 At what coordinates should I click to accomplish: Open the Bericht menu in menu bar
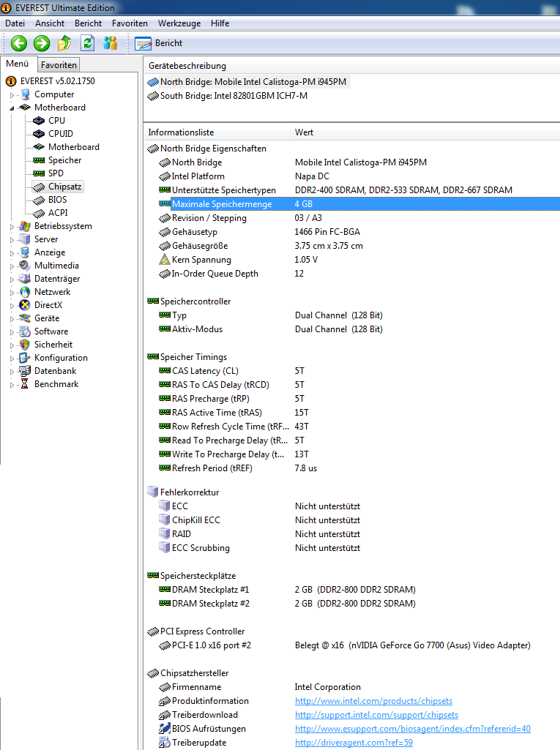[88, 23]
